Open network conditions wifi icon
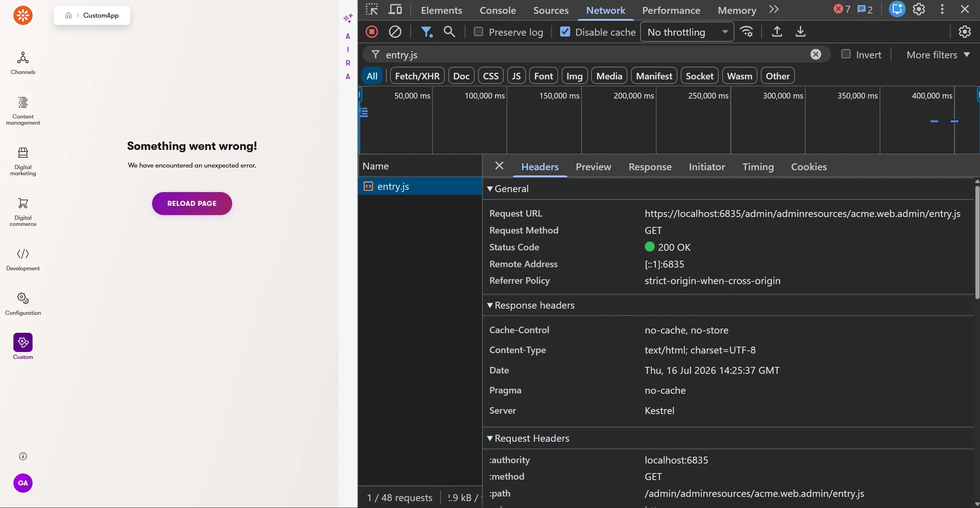 coord(747,32)
